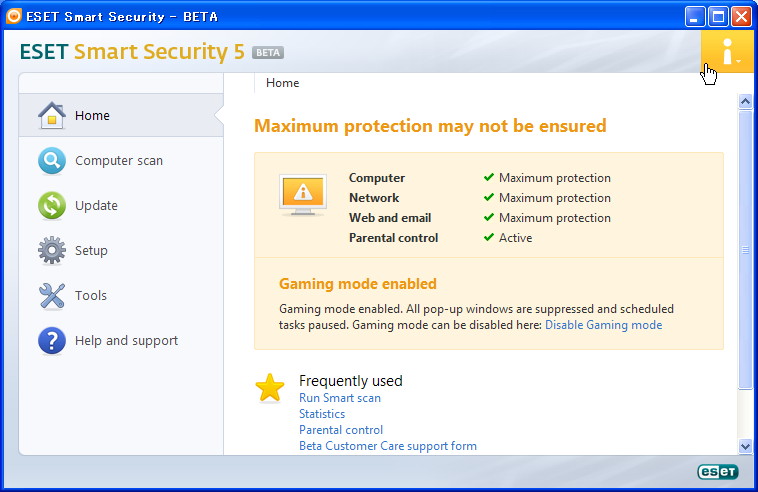Click the Parental control link

pos(341,430)
